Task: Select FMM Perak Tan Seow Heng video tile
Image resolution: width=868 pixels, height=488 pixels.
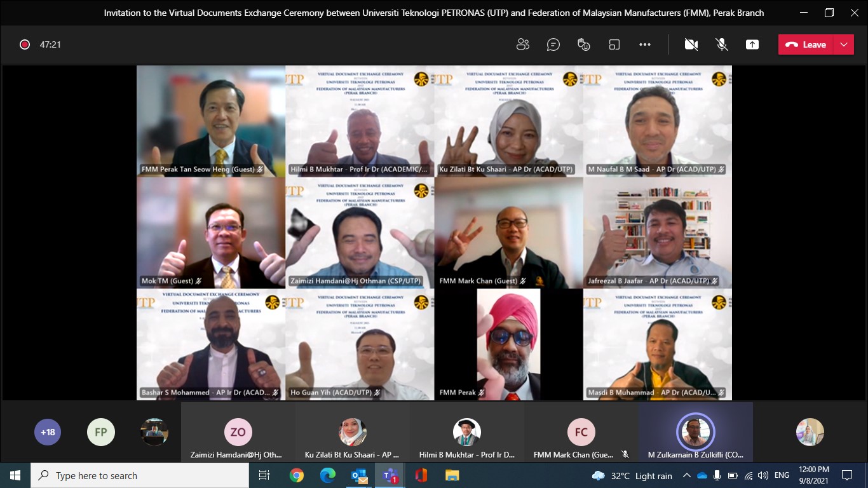Action: [x=211, y=121]
